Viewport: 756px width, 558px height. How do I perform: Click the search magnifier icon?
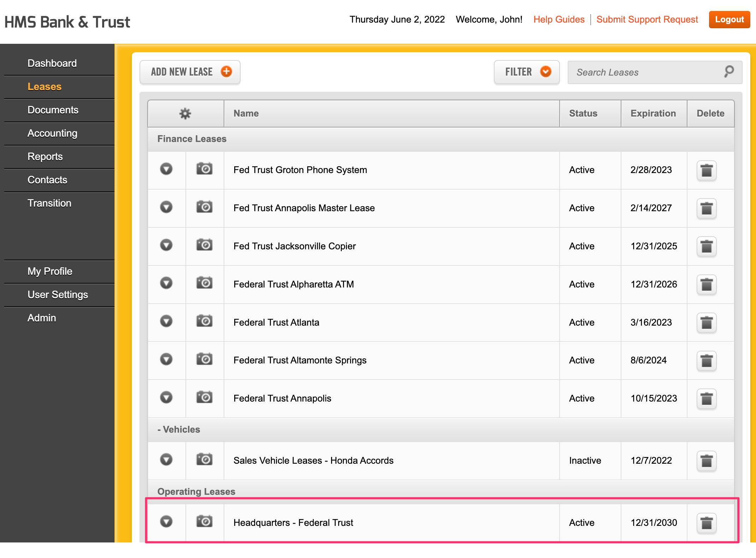coord(729,72)
